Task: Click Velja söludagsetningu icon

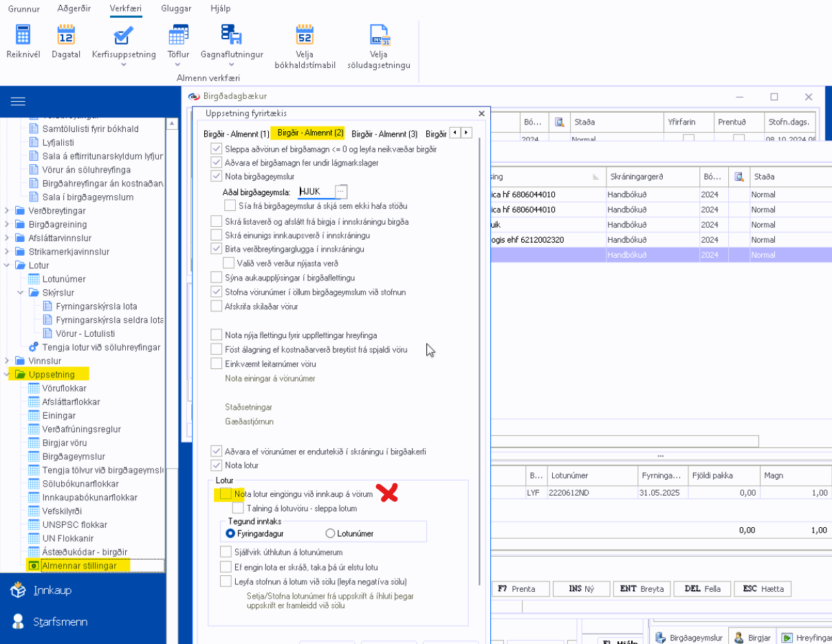Action: coord(380,35)
